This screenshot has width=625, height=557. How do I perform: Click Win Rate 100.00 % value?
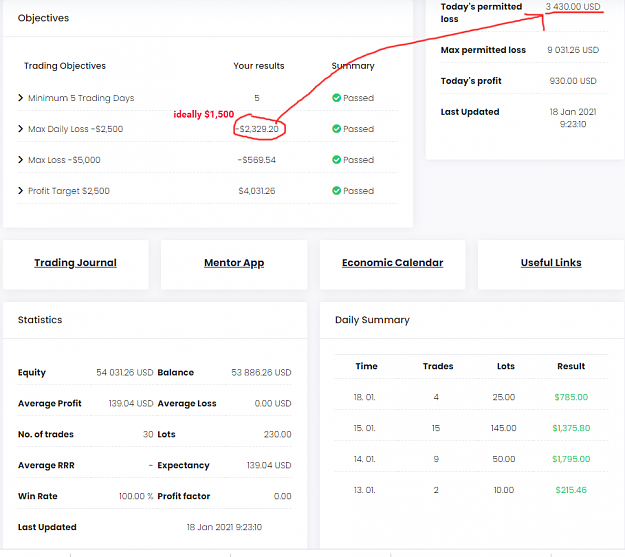click(x=136, y=496)
